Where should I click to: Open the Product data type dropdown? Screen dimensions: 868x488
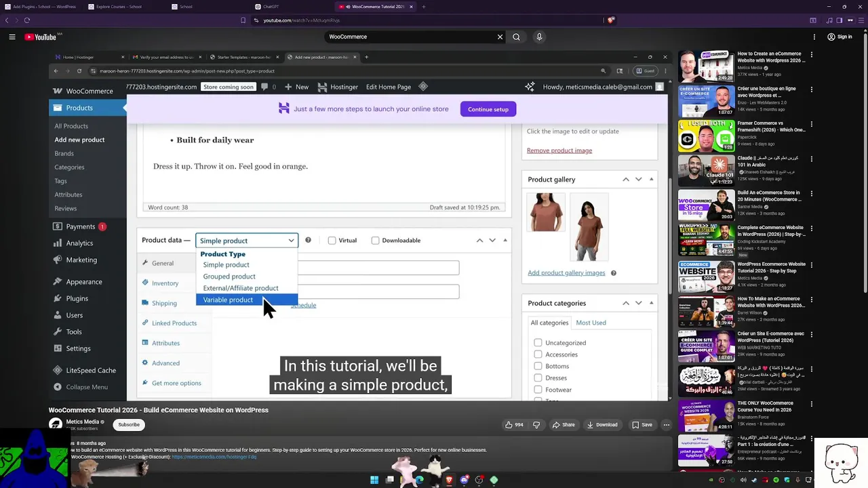pyautogui.click(x=247, y=241)
